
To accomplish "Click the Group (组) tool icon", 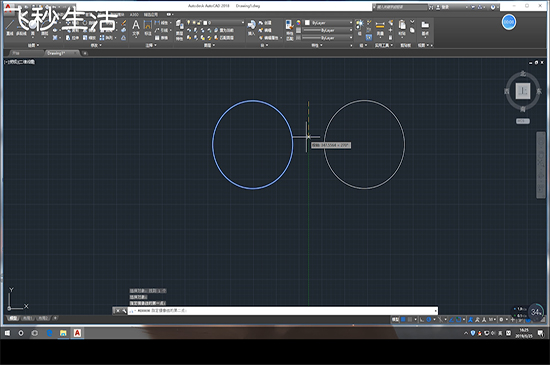I will tap(360, 27).
